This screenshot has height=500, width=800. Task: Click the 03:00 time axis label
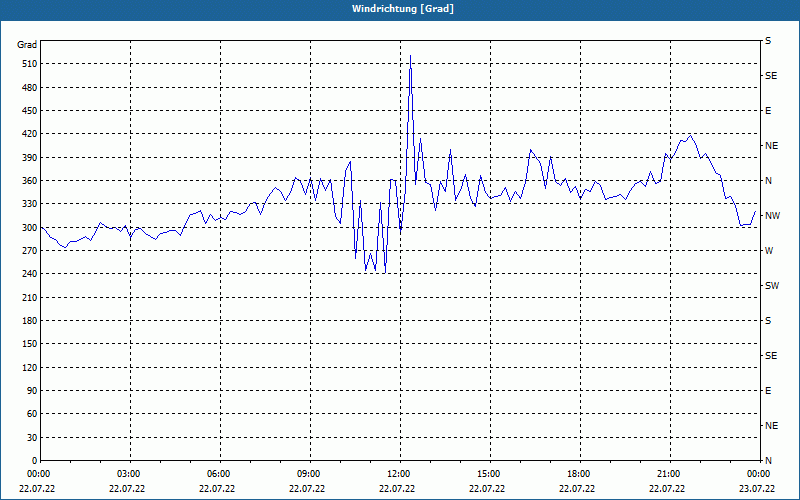point(128,474)
